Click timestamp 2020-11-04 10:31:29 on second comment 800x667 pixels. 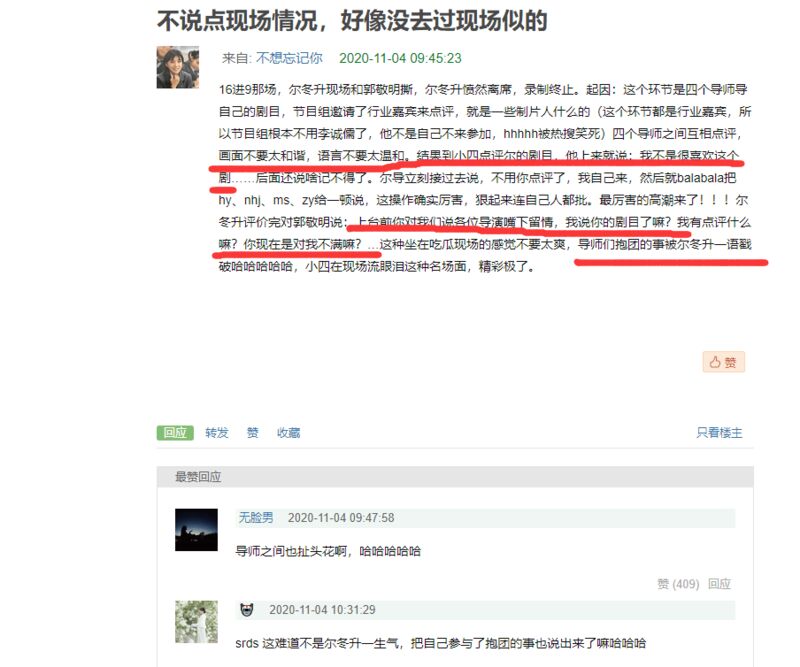322,609
